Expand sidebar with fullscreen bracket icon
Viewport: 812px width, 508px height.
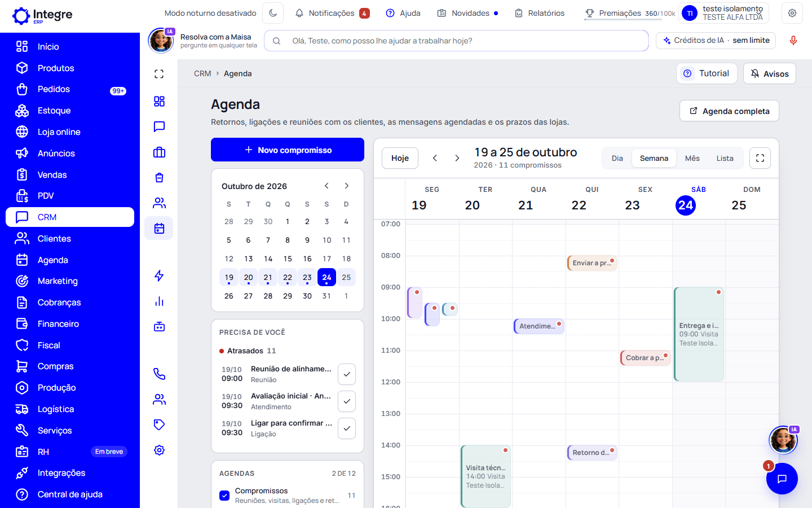(159, 74)
